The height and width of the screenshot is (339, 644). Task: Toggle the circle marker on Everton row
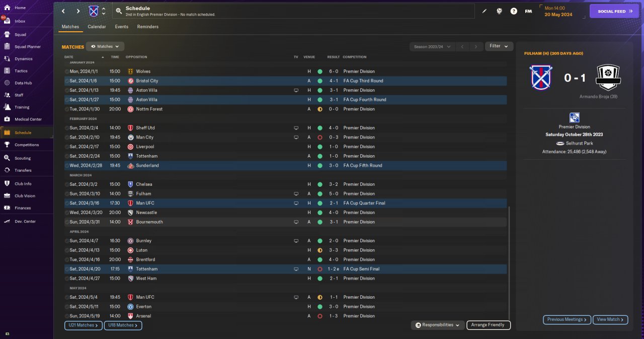[x=67, y=306]
